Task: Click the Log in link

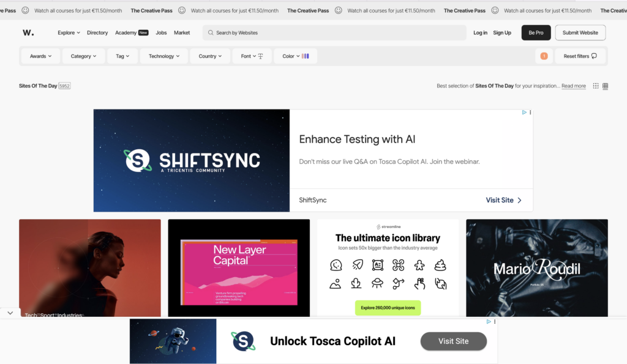Action: tap(480, 33)
